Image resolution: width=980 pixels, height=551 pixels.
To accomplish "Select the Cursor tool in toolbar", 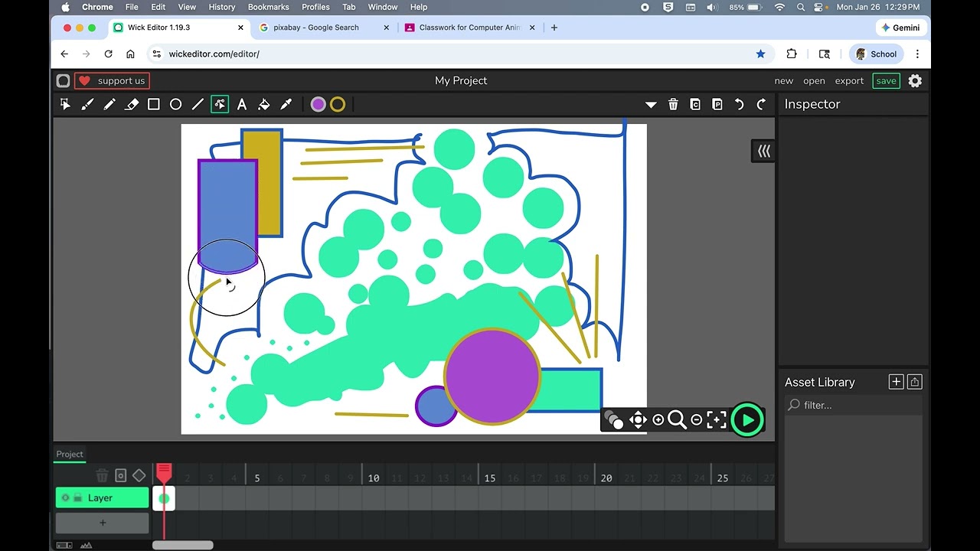I will pyautogui.click(x=65, y=104).
